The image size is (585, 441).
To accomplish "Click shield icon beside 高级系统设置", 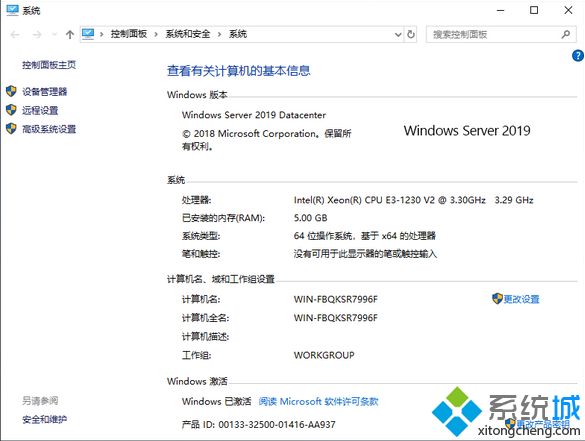I will pyautogui.click(x=11, y=129).
